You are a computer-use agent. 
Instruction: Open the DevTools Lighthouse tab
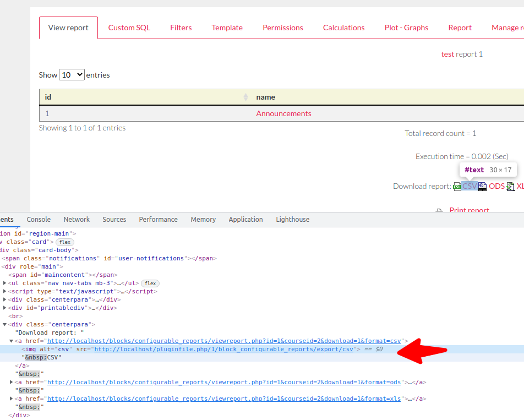coord(293,220)
